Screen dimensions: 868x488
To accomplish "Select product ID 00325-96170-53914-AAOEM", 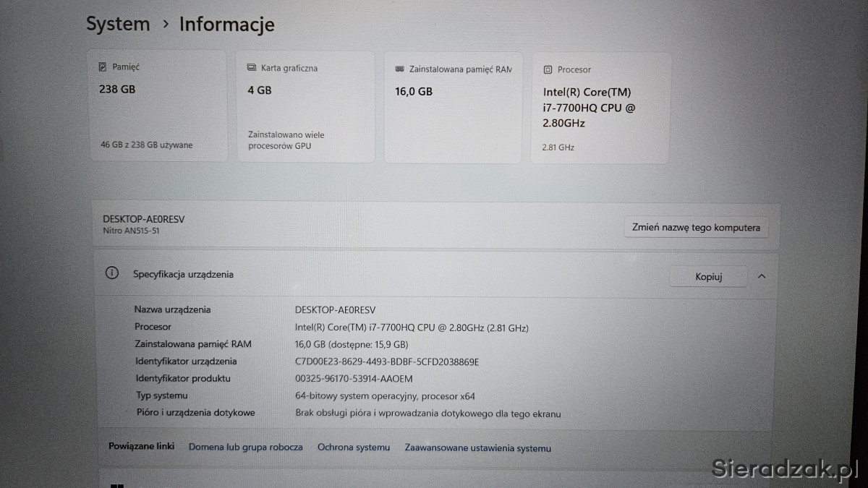I will (x=354, y=379).
